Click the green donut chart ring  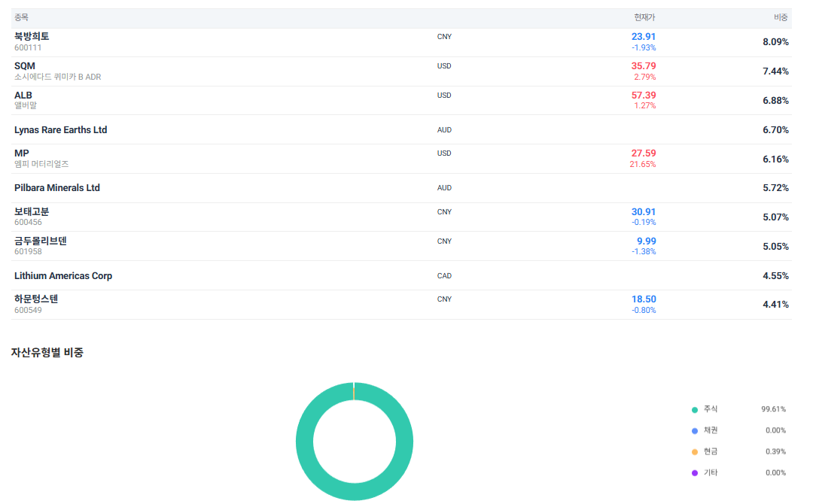[304, 440]
